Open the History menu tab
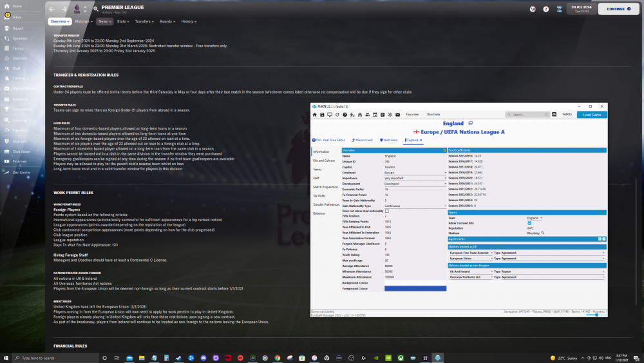Viewport: 644px width, 363px height. [x=189, y=21]
